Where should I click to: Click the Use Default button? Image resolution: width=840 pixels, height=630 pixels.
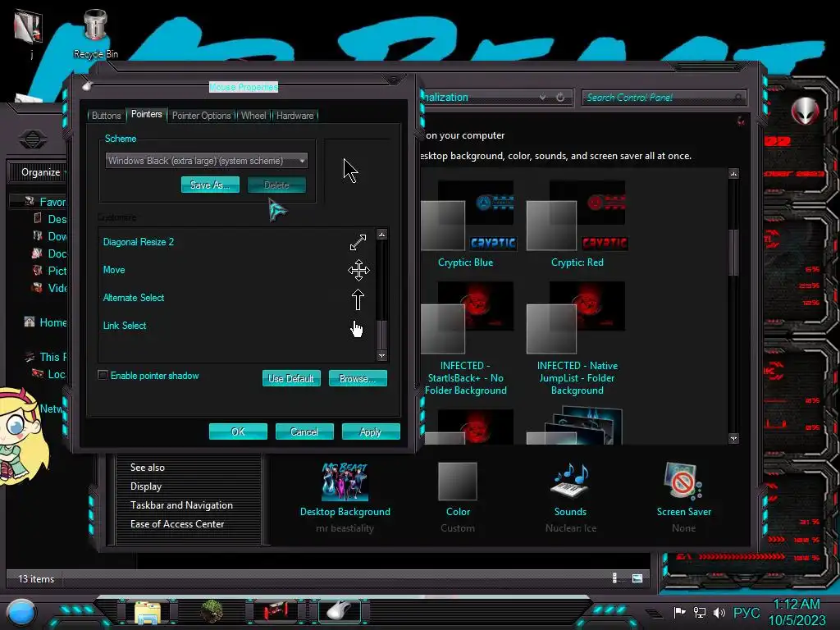(291, 378)
